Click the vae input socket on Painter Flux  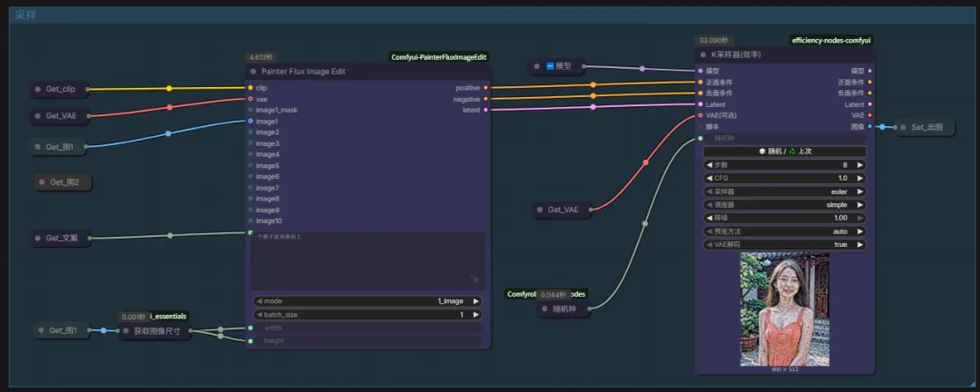[250, 99]
